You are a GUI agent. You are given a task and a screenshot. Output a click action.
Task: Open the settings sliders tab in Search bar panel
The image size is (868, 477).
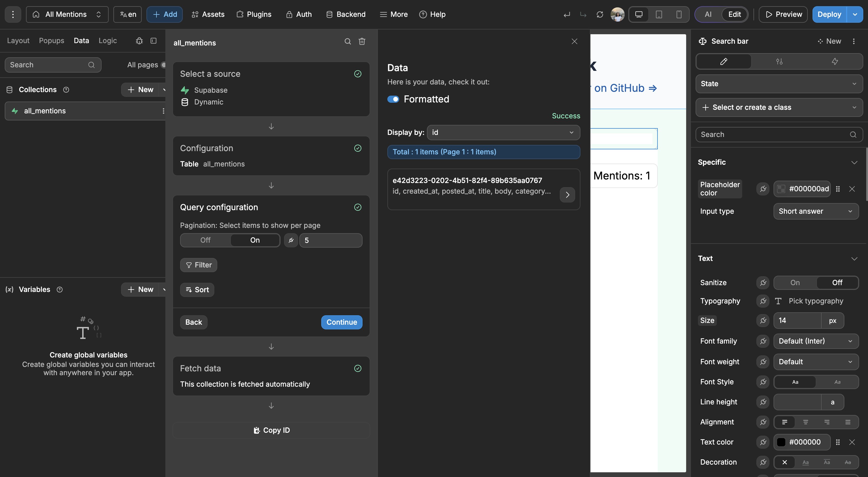pos(779,61)
